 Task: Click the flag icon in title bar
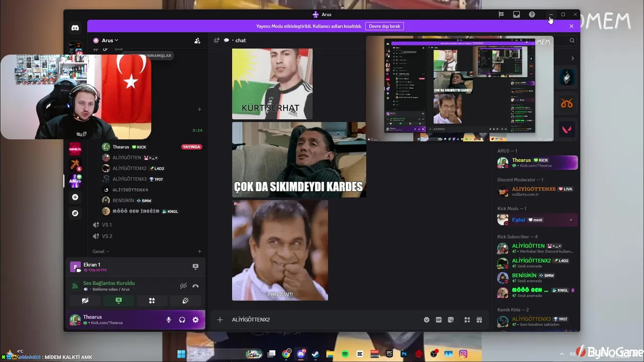pyautogui.click(x=501, y=15)
